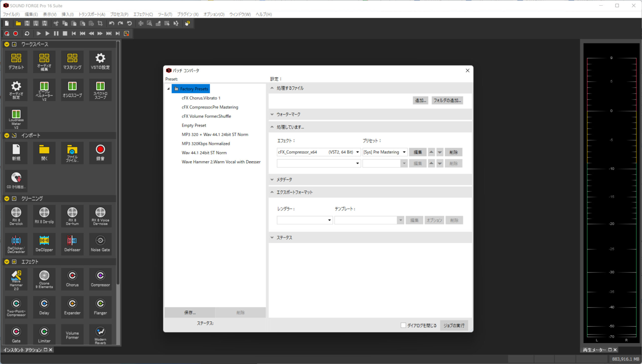This screenshot has height=364, width=642.
Task: Click the 追加... button
Action: click(420, 100)
